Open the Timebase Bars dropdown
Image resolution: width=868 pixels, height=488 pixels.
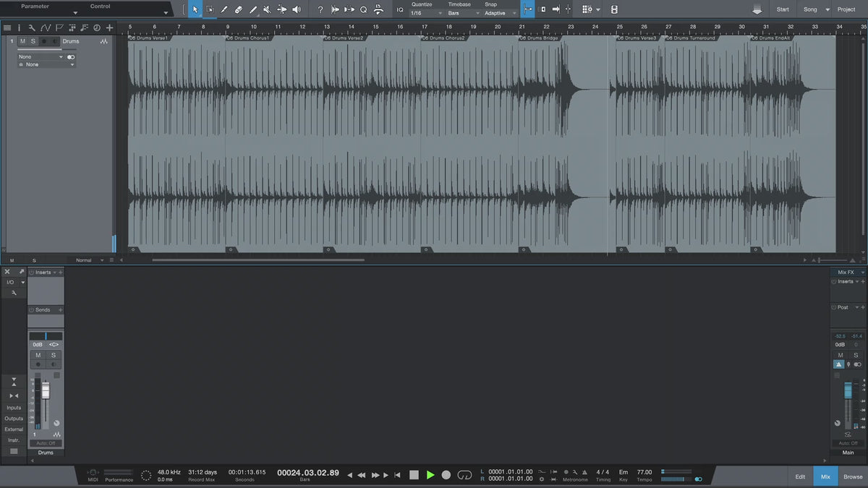(463, 13)
